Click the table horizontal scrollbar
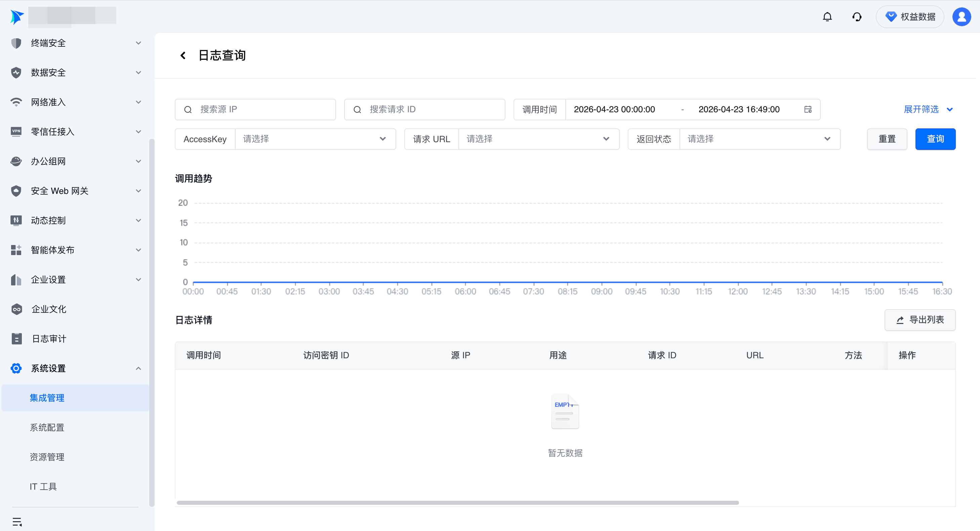This screenshot has width=980, height=531. point(458,503)
